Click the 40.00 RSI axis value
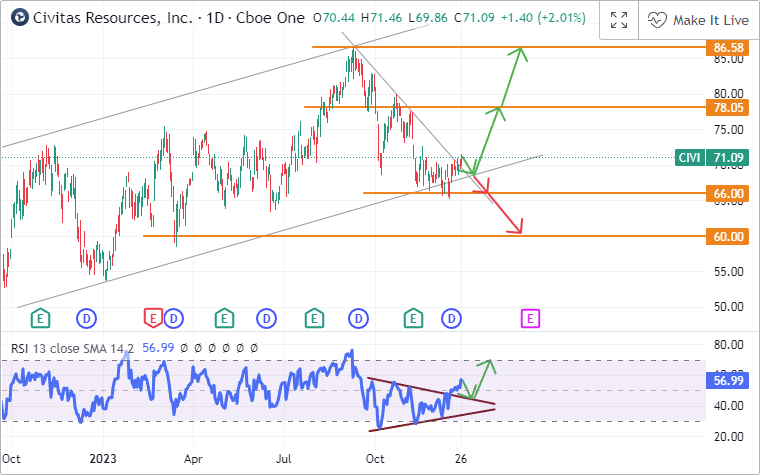This screenshot has height=475, width=760. point(728,405)
